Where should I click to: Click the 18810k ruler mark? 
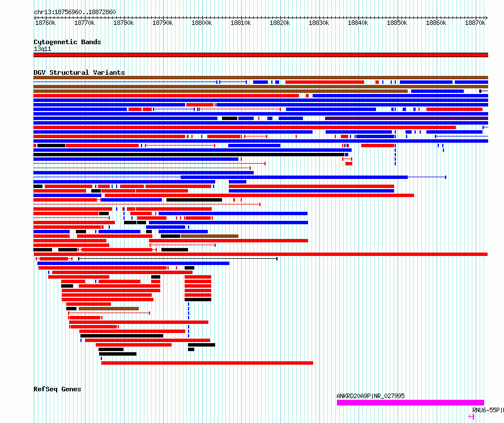point(241,23)
